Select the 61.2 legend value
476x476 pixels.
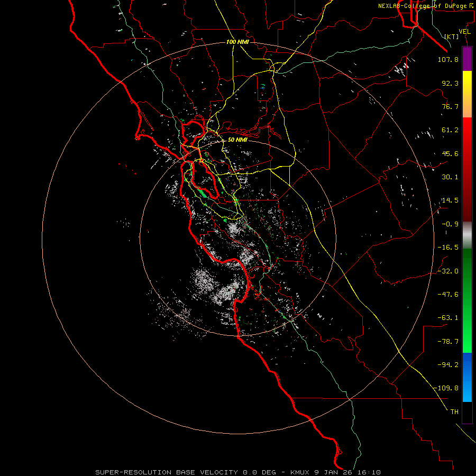tap(450, 130)
